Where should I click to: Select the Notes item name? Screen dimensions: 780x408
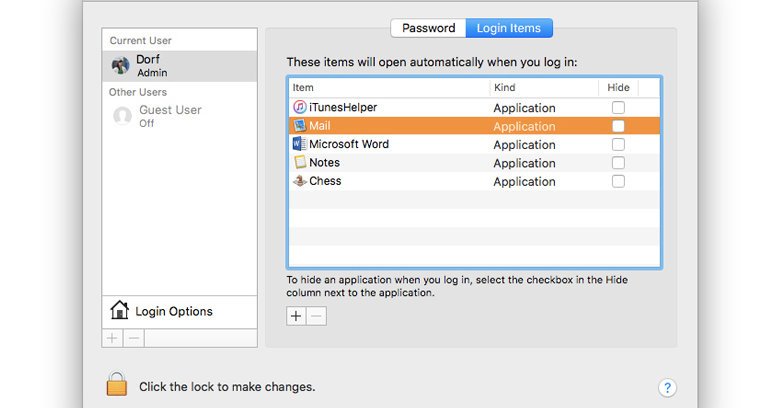click(x=324, y=162)
